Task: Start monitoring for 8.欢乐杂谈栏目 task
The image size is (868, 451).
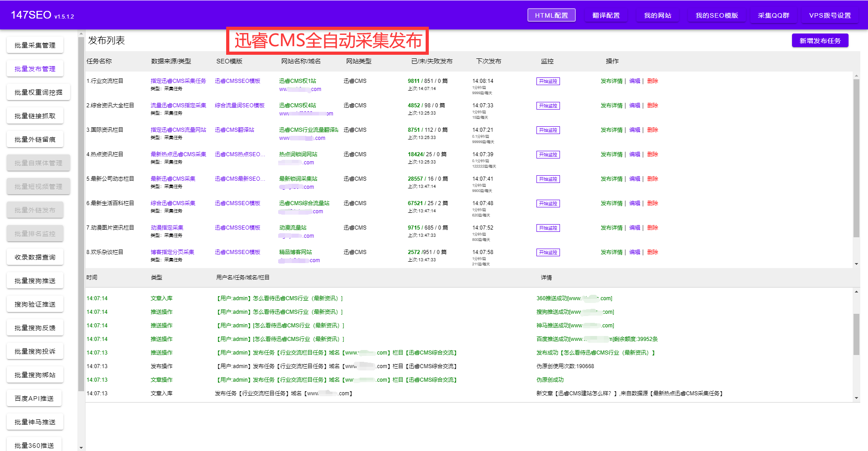Action: point(548,253)
